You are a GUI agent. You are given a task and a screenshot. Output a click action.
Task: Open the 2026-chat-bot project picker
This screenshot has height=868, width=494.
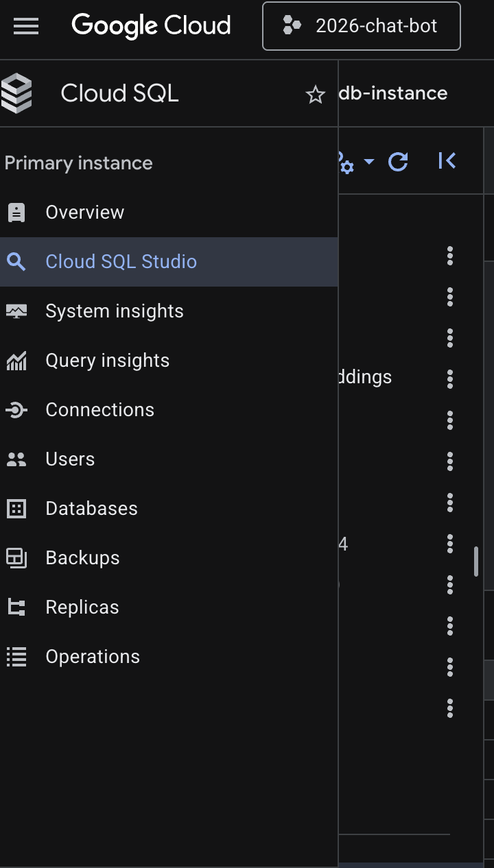[x=362, y=26]
